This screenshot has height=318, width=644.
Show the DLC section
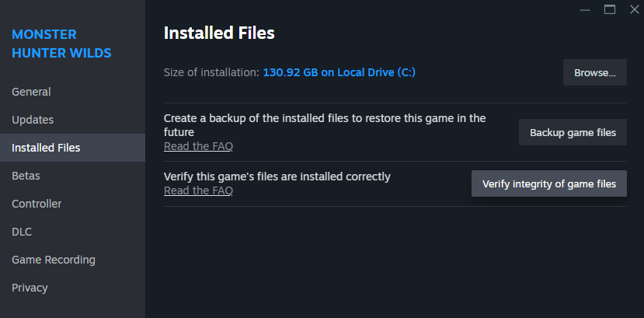[x=22, y=232]
